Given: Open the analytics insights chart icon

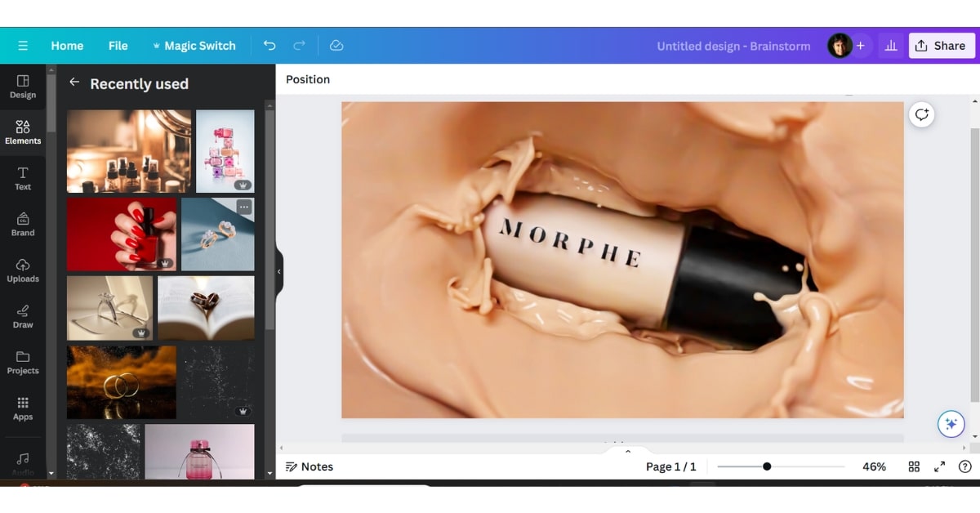Looking at the screenshot, I should [891, 46].
